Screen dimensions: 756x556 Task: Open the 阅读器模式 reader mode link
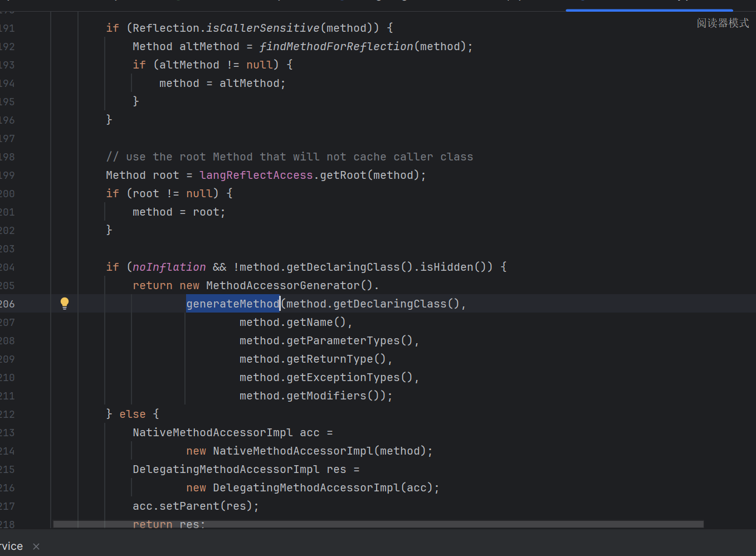click(723, 23)
